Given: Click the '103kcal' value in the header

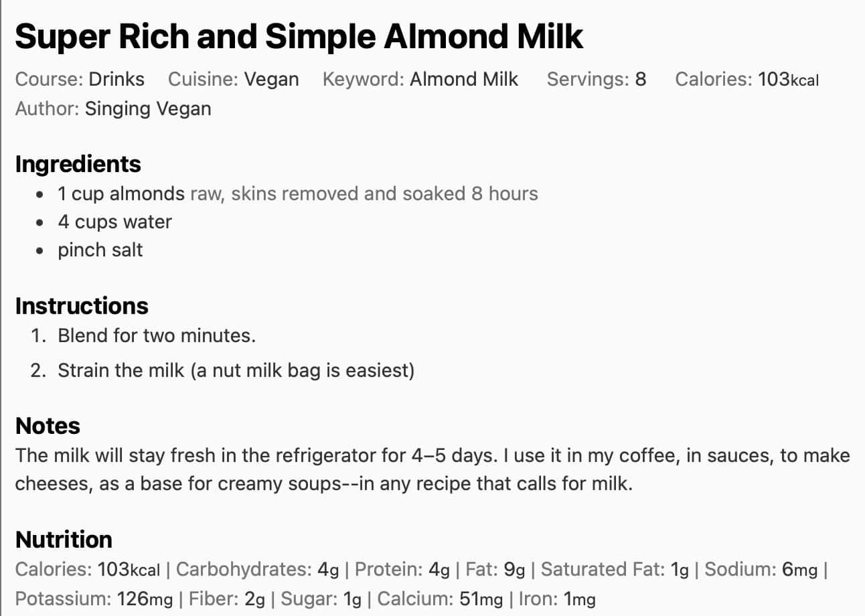Looking at the screenshot, I should tap(788, 80).
